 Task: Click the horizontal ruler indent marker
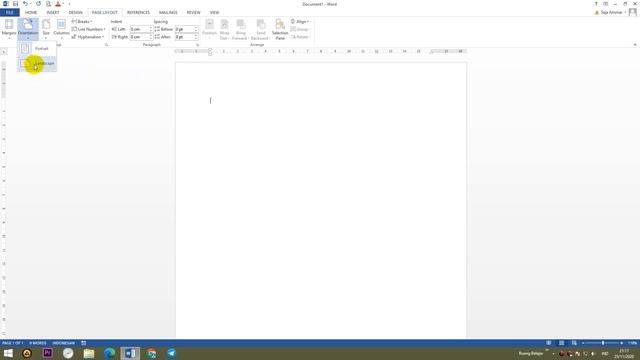pos(210,51)
